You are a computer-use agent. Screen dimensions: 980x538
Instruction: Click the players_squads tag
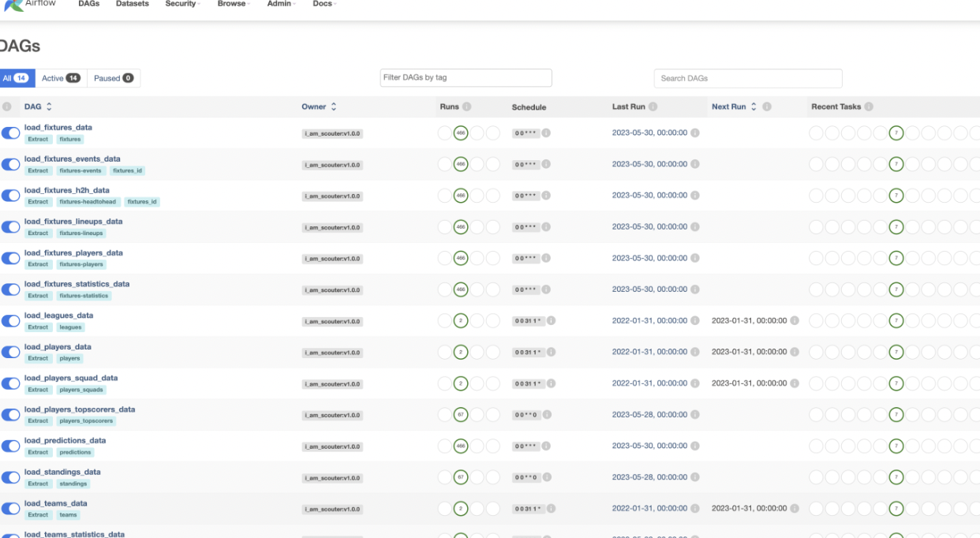click(81, 390)
